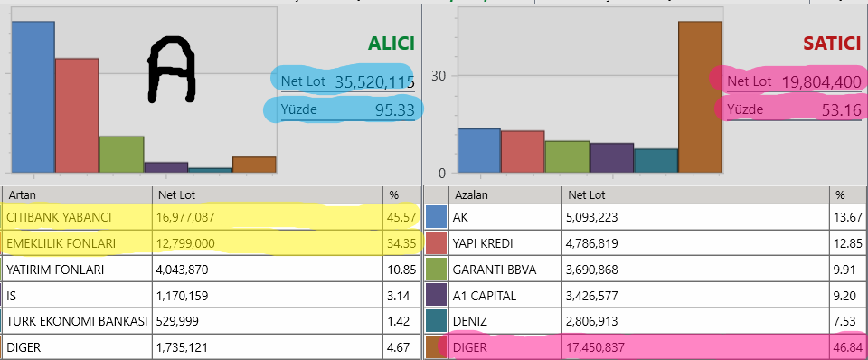Click the 13.67 percentage cell
Screen dimensions: 868x360
pyautogui.click(x=848, y=217)
